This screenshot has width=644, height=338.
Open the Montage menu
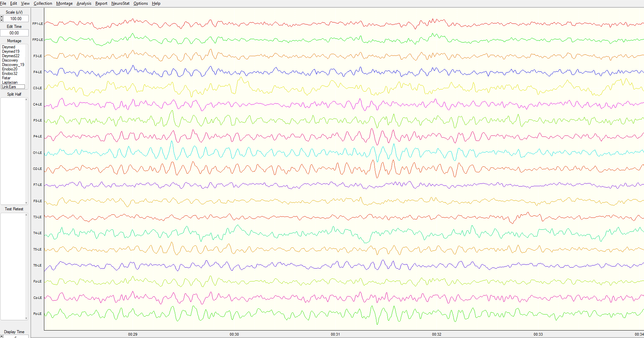point(64,3)
